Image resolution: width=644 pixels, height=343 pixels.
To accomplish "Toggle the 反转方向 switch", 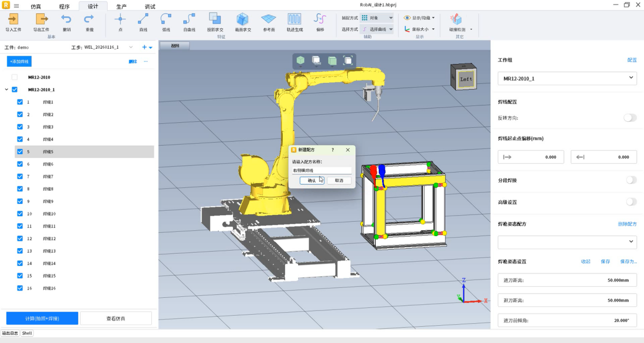I will click(630, 118).
